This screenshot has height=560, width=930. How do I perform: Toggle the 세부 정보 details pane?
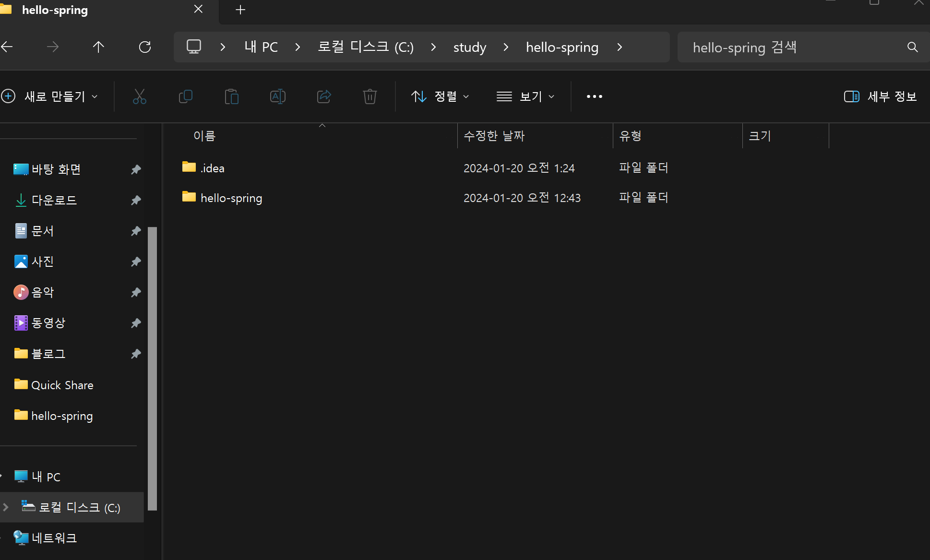click(x=880, y=96)
